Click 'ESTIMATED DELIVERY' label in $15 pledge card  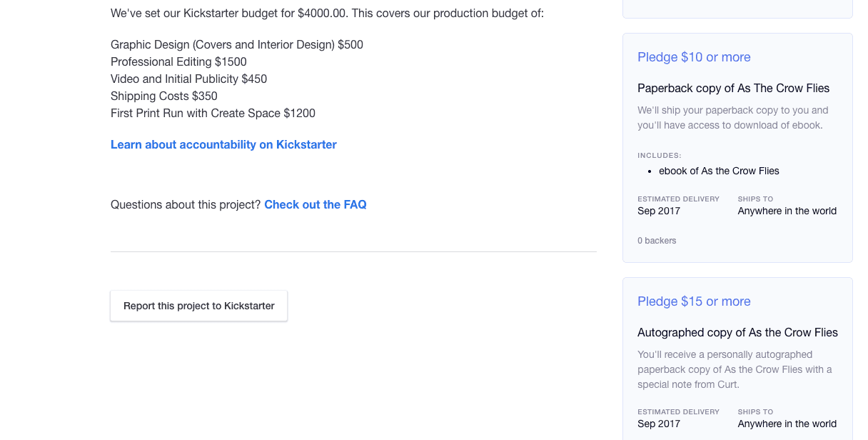point(678,411)
